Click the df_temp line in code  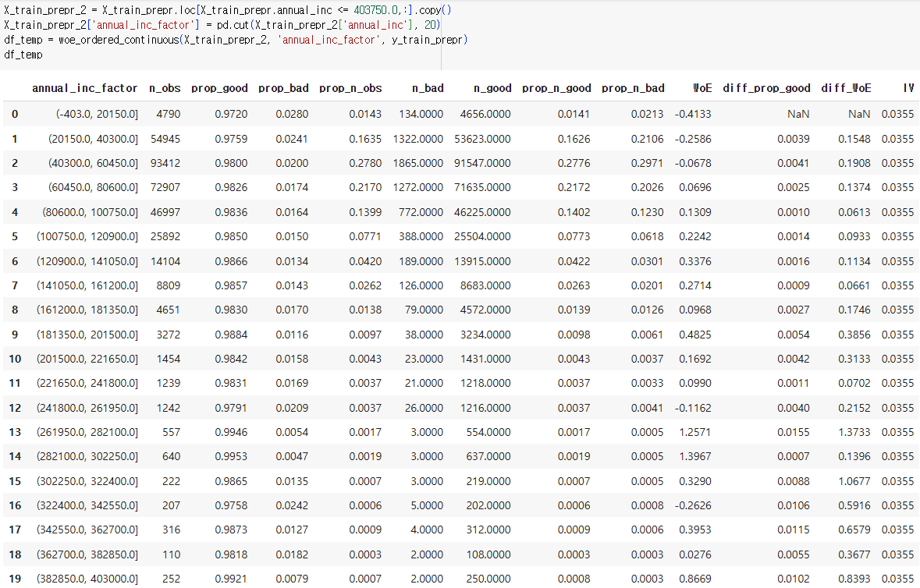coord(23,55)
